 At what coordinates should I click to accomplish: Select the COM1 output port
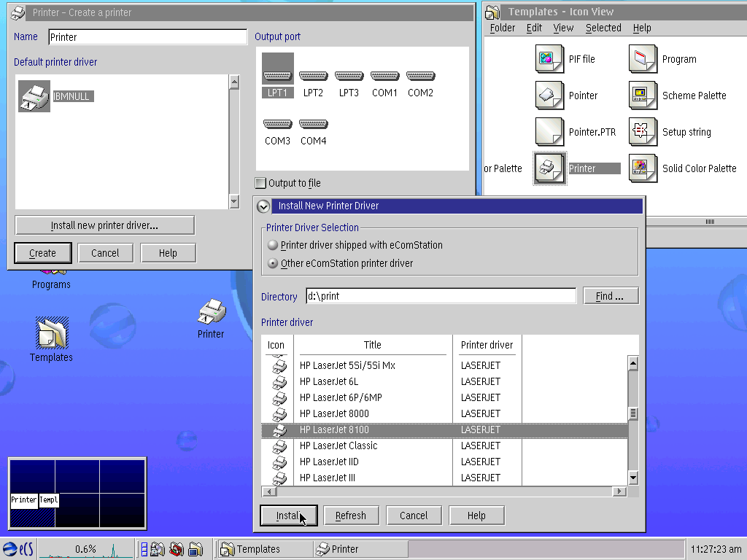(x=384, y=76)
